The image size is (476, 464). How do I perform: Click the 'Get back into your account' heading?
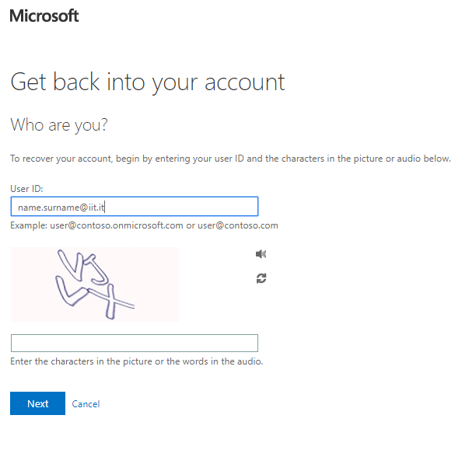point(147,82)
